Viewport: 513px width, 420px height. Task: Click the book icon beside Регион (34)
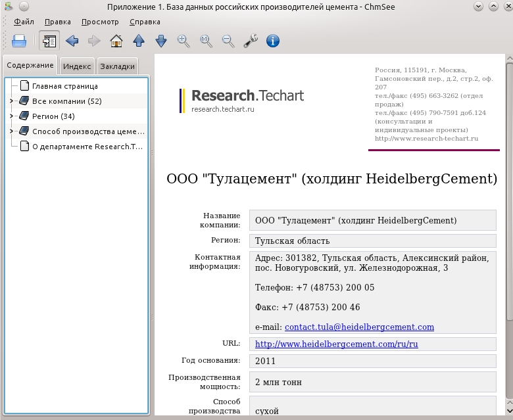[24, 116]
